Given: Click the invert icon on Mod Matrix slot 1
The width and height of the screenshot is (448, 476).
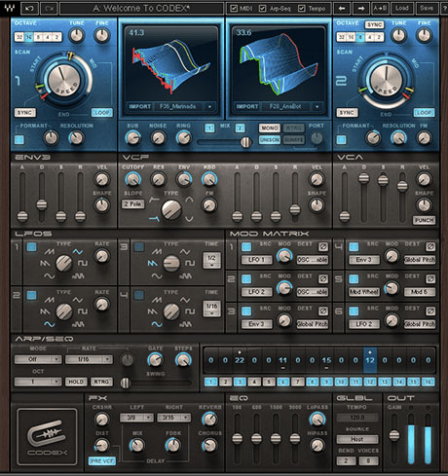Looking at the screenshot, I should (322, 247).
